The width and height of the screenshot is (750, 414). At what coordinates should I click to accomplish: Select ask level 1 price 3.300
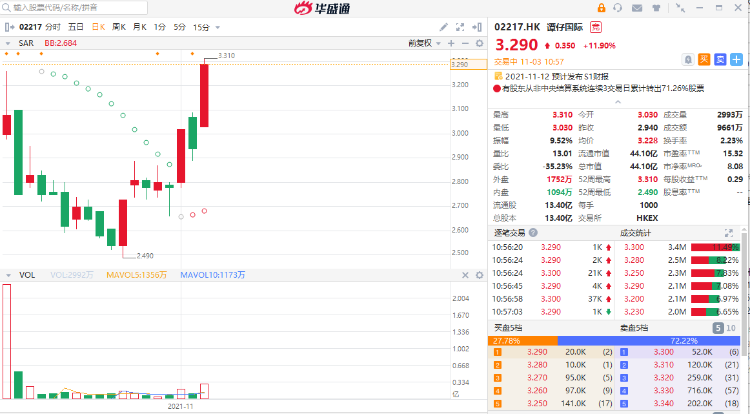(x=663, y=352)
